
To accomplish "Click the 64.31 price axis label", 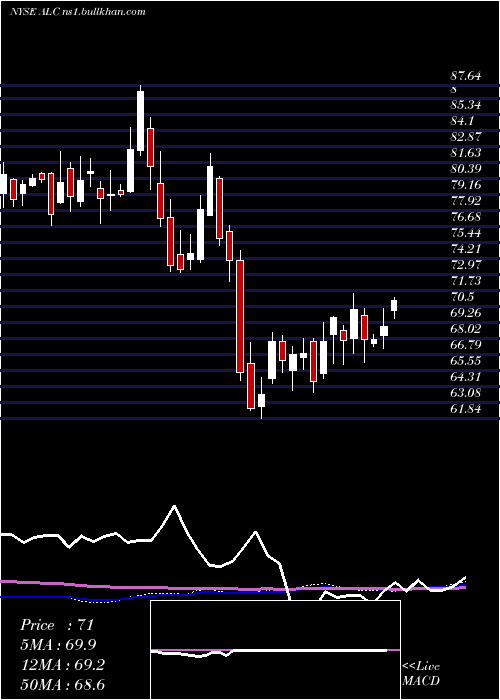I will tap(466, 377).
